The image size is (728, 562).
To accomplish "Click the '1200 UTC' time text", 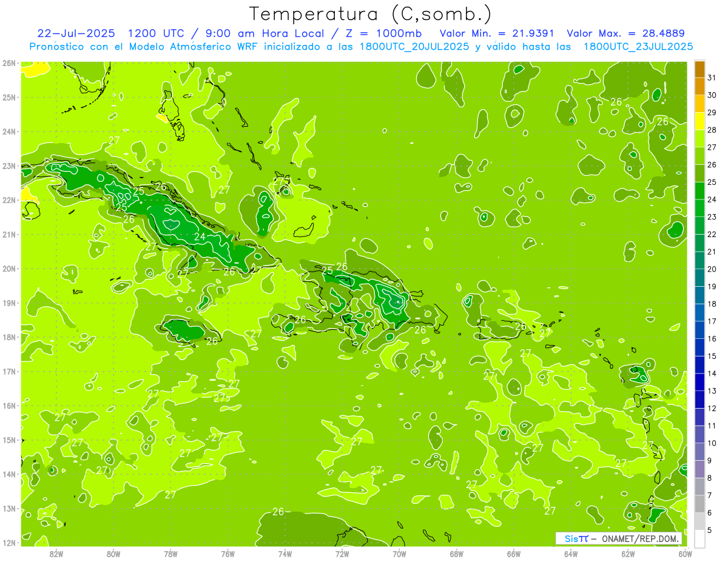I will point(158,33).
